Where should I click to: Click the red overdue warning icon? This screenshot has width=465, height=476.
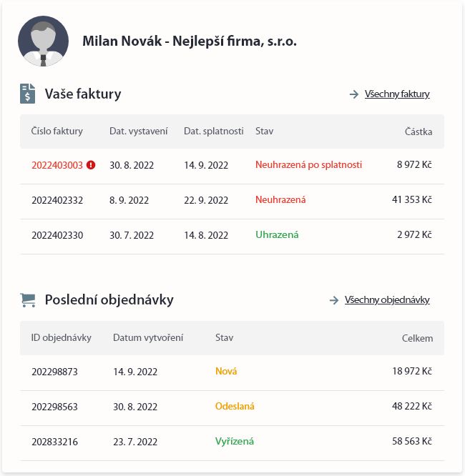point(91,165)
